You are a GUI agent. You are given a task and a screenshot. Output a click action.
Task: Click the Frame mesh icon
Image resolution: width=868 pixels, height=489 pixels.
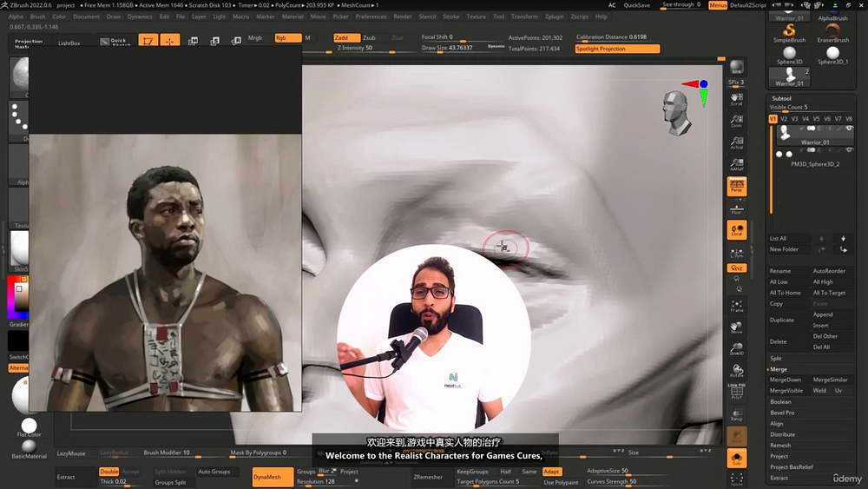pos(736,307)
